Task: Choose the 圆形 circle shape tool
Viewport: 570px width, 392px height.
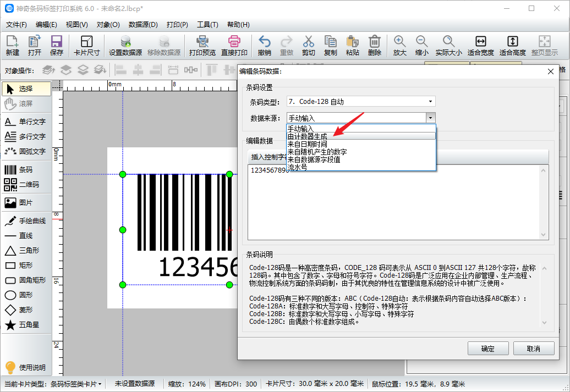Action: pos(26,295)
